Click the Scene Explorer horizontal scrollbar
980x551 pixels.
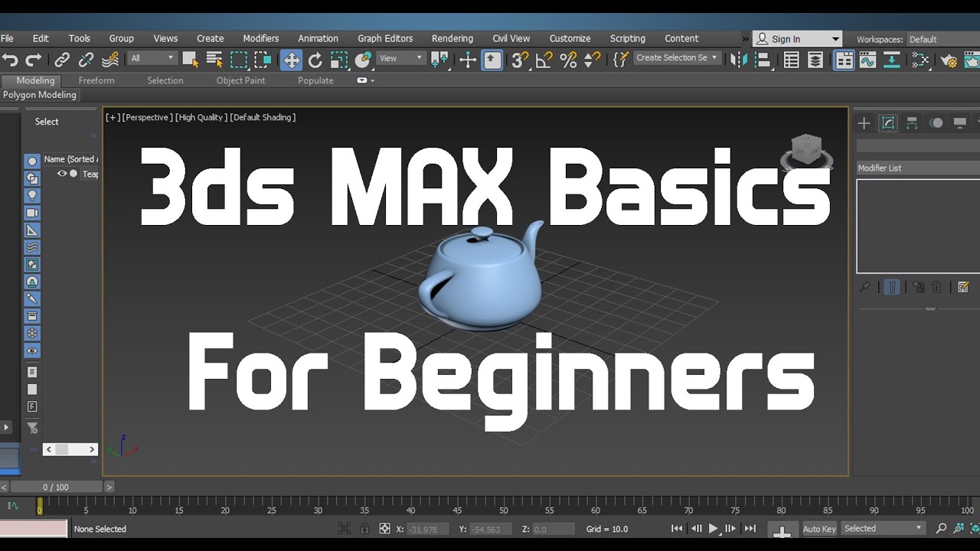(70, 449)
